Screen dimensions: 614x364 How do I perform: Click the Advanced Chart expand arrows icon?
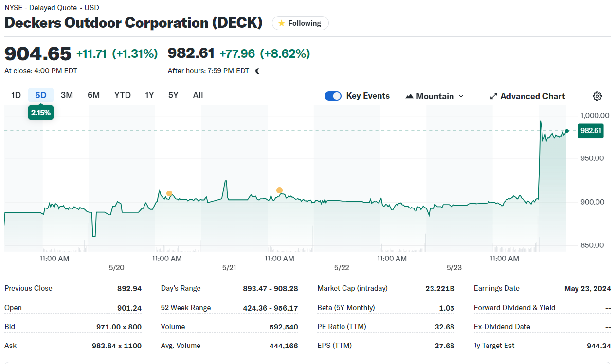click(493, 96)
